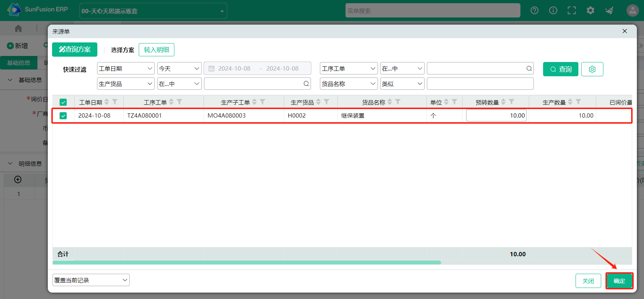
Task: Sort by 工序工单 column arrows
Action: (x=171, y=102)
